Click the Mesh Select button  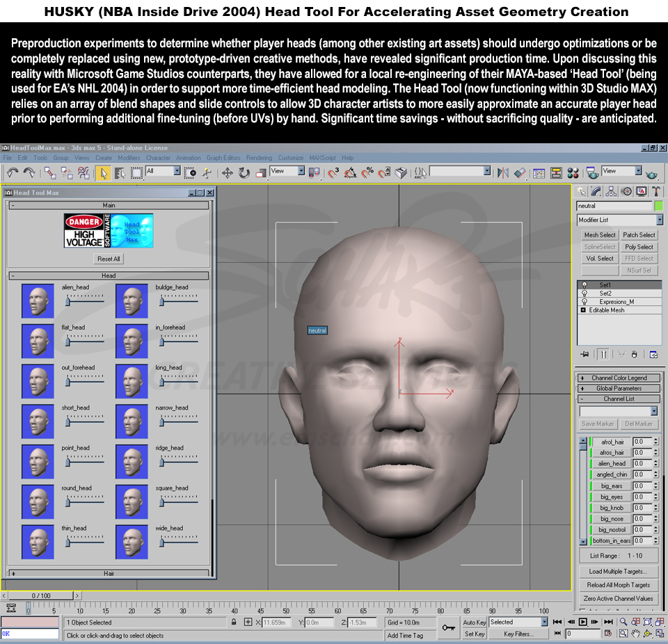[599, 234]
